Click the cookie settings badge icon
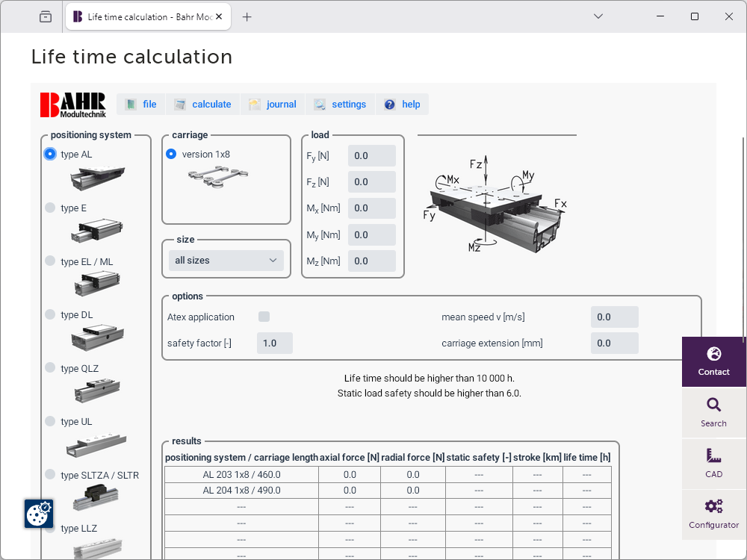Screen dimensions: 747x560 tap(38, 514)
